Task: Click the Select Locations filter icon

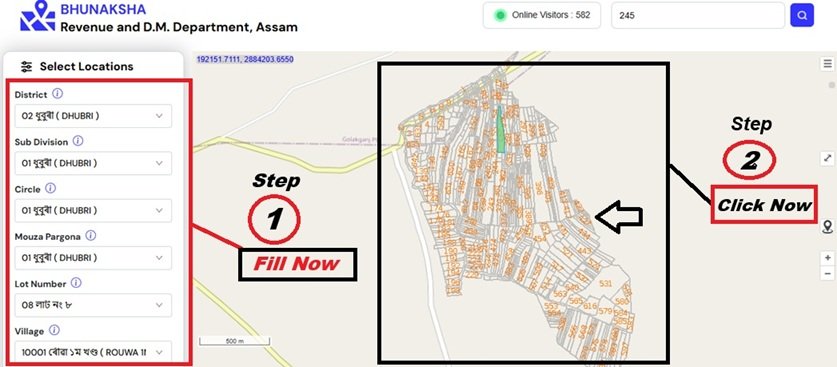Action: click(26, 67)
